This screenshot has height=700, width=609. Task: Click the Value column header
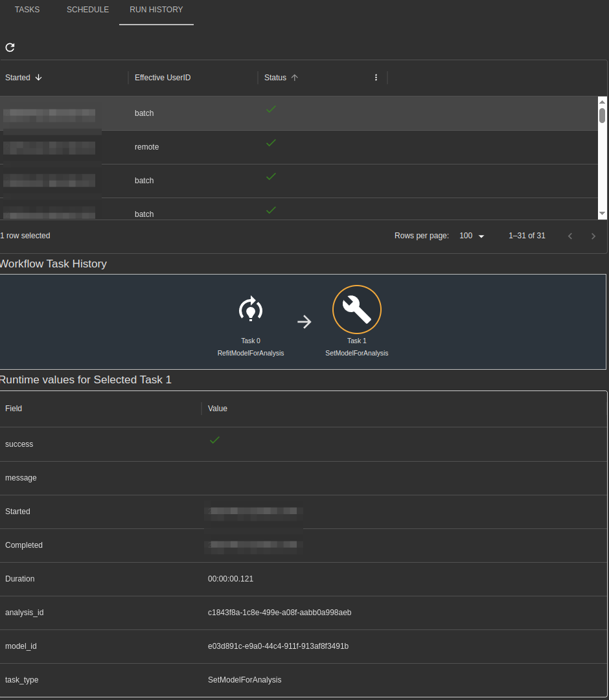click(218, 409)
